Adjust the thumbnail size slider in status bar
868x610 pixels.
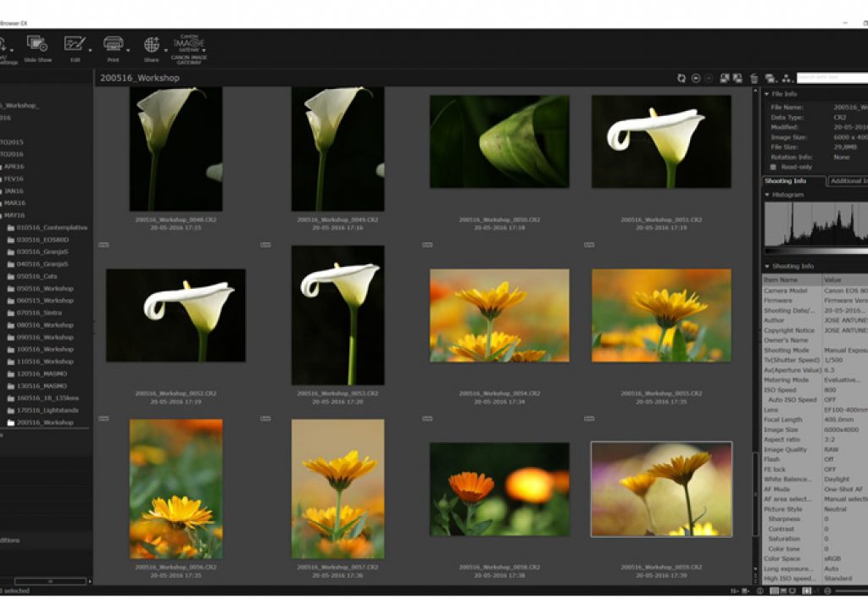point(851,591)
